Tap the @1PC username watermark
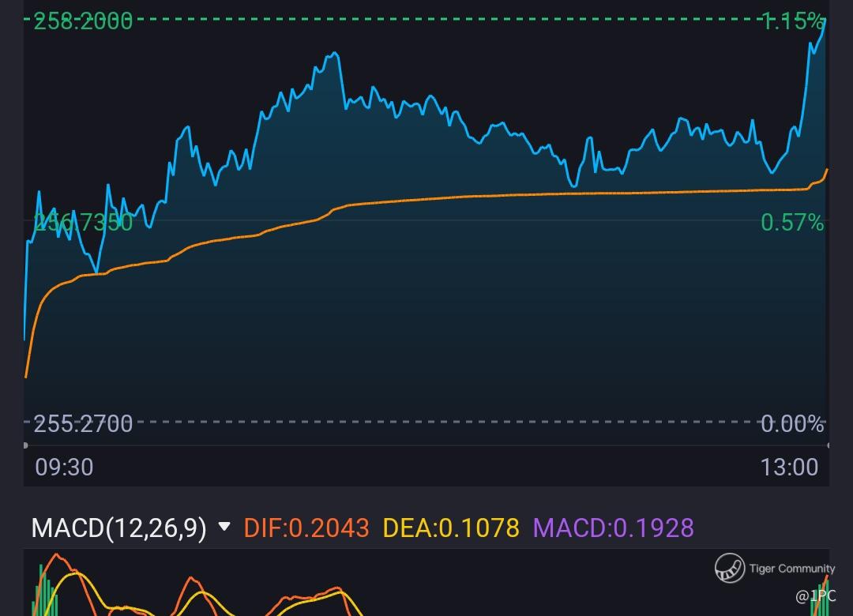The height and width of the screenshot is (616, 853). click(x=815, y=596)
